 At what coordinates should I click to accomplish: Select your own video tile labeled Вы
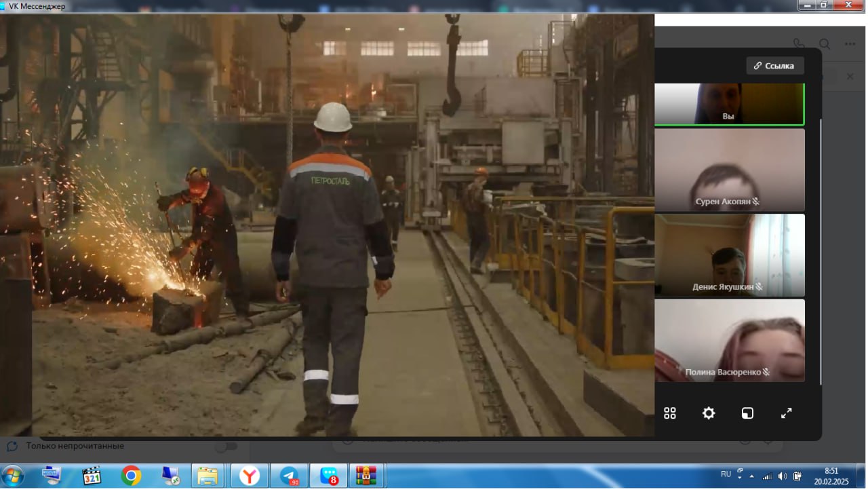(x=729, y=105)
